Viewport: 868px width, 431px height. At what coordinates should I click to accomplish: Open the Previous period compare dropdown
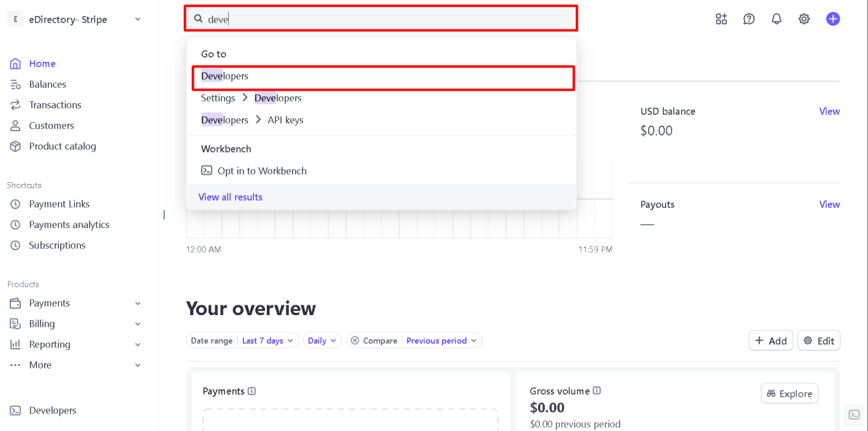pyautogui.click(x=442, y=340)
